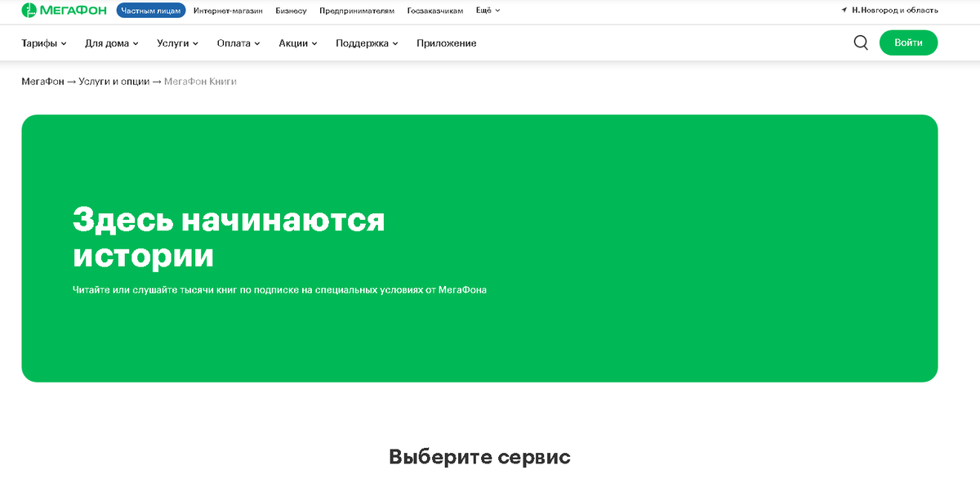Viewport: 980px width, 488px height.
Task: Click the location arrow icon near Н.Новгород
Action: pyautogui.click(x=844, y=11)
